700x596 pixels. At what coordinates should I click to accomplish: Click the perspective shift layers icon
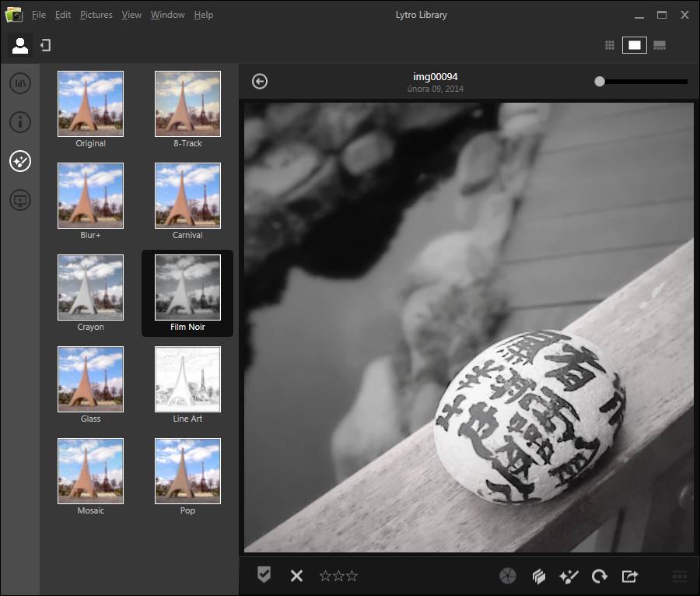pos(538,576)
